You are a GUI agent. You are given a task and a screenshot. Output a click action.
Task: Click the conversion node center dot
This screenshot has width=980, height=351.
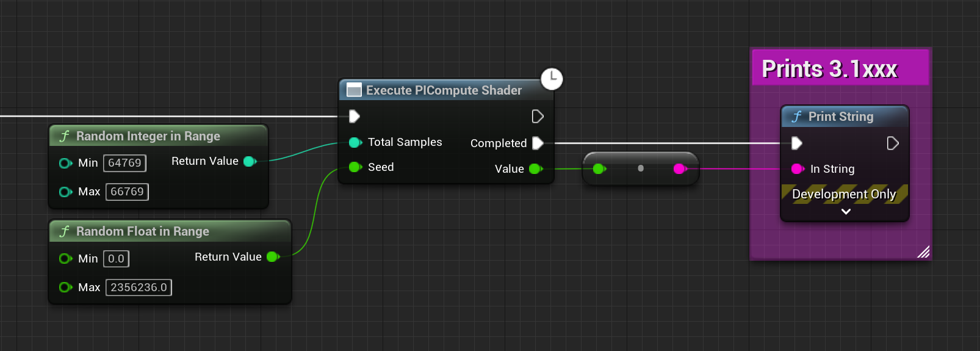click(641, 168)
